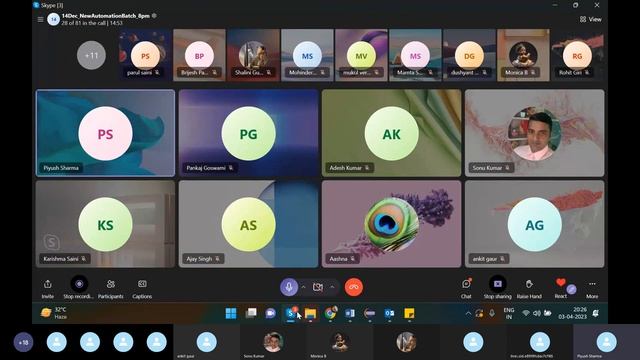
Task: Turn on the video camera
Action: (318, 287)
